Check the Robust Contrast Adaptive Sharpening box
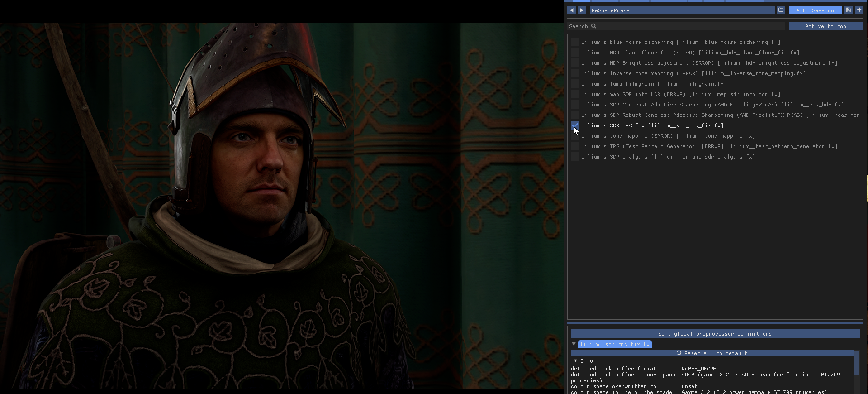This screenshot has height=394, width=868. pyautogui.click(x=575, y=115)
